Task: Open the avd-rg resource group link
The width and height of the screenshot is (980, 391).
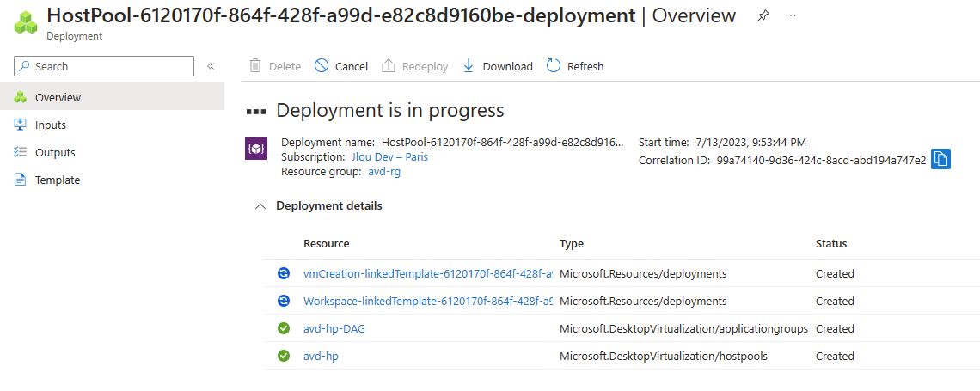Action: [384, 172]
